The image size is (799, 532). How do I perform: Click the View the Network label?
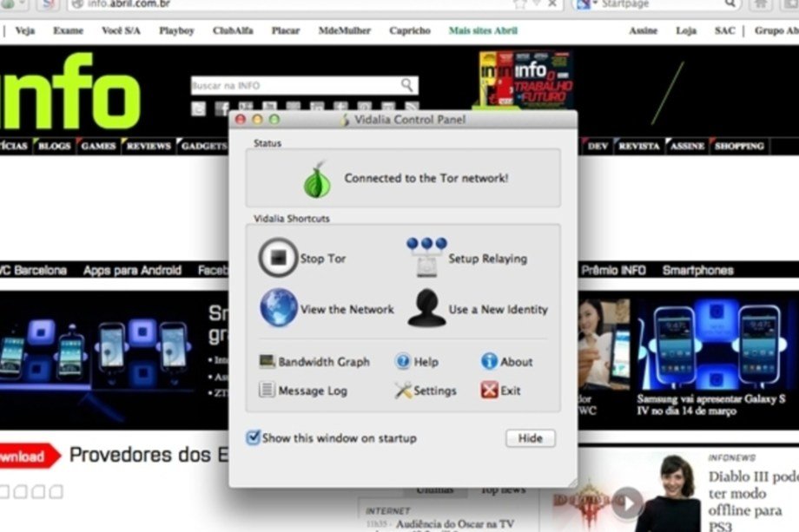(x=347, y=310)
